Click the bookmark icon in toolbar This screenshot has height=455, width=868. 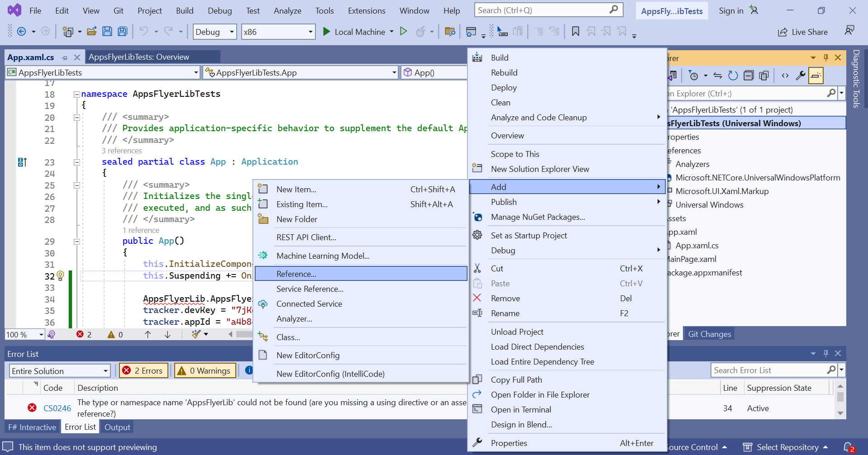coord(575,32)
